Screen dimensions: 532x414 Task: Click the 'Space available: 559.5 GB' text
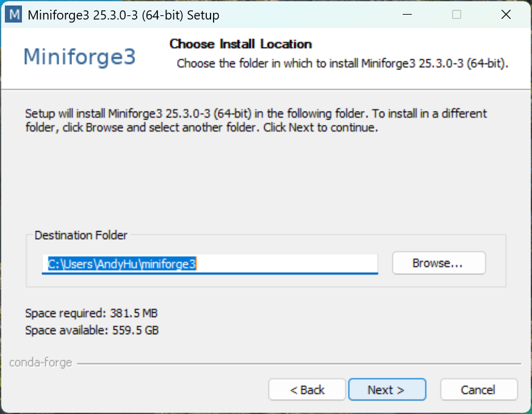pyautogui.click(x=92, y=330)
